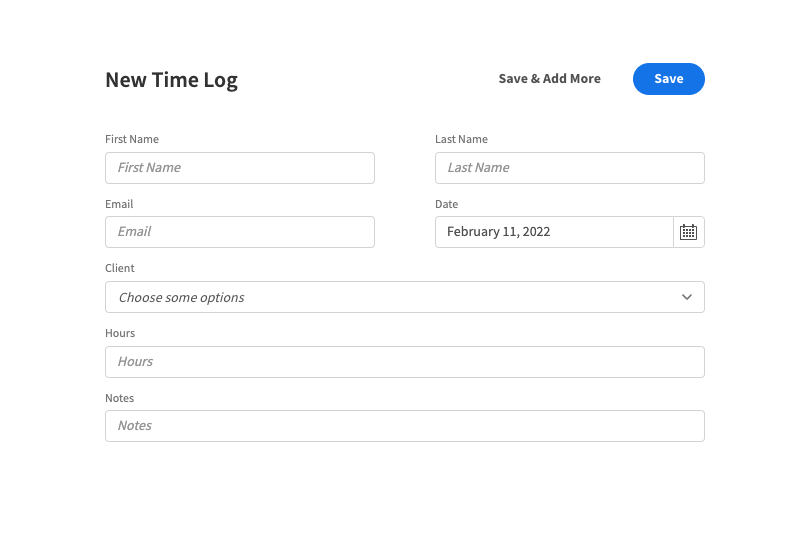Focus the First Name input field
800x533 pixels.
[x=240, y=168]
